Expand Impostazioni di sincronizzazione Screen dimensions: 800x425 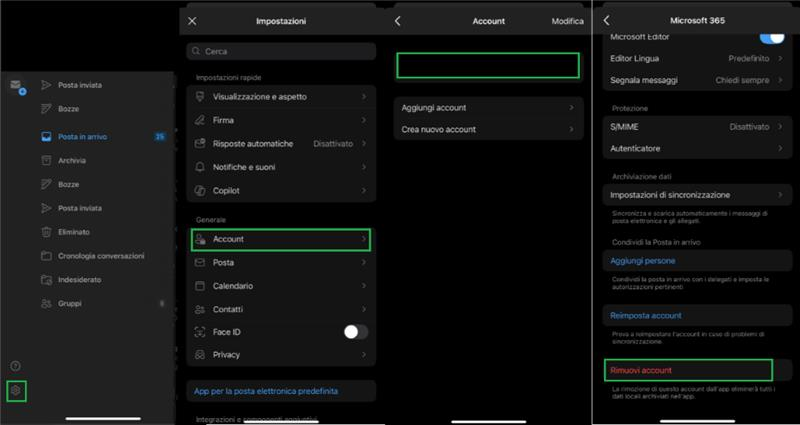click(697, 195)
